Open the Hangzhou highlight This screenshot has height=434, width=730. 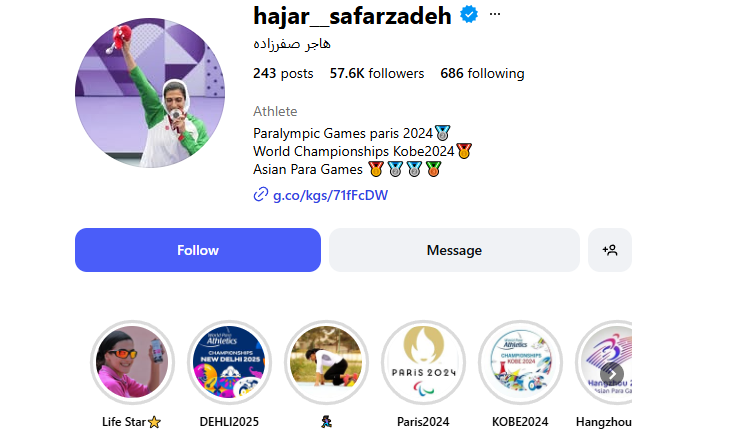[x=604, y=362]
